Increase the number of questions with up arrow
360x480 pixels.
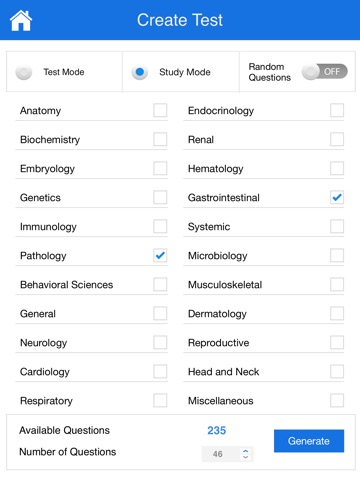tap(246, 451)
